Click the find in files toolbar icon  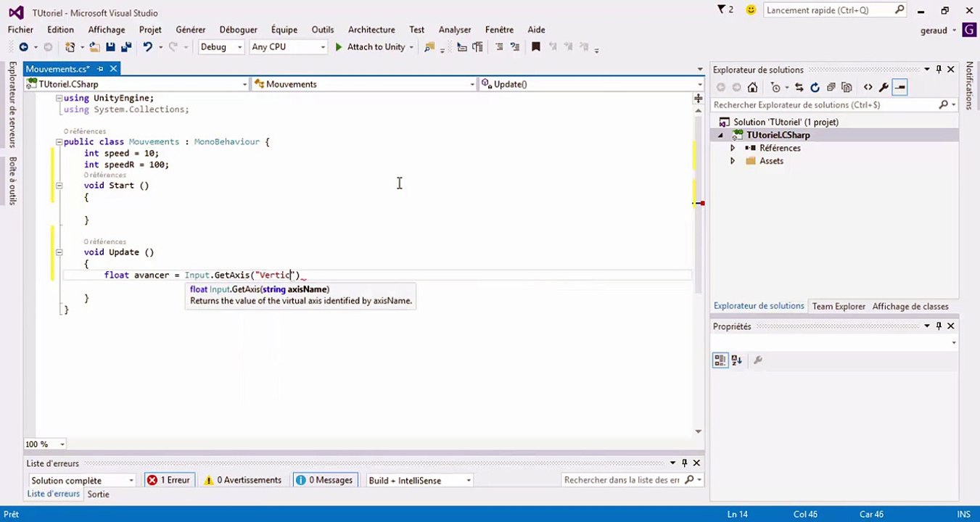coord(429,47)
